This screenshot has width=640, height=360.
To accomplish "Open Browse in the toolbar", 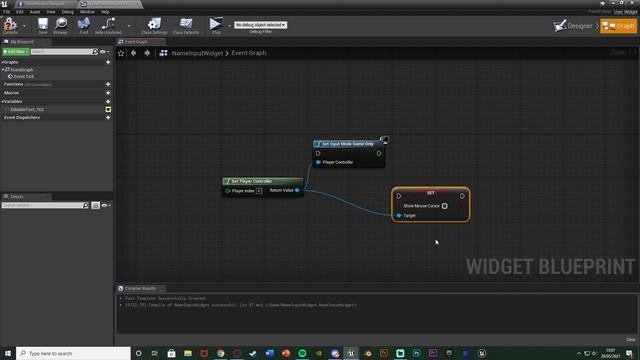I will coord(60,26).
